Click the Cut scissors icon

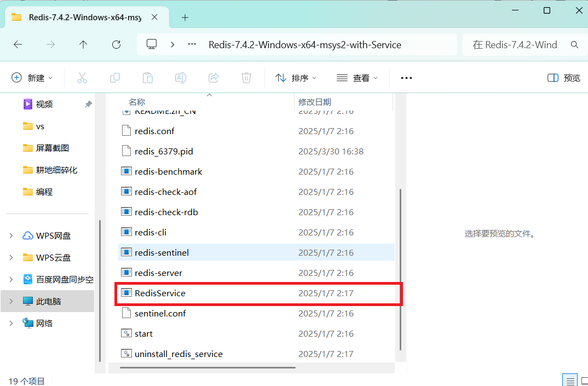tap(82, 78)
